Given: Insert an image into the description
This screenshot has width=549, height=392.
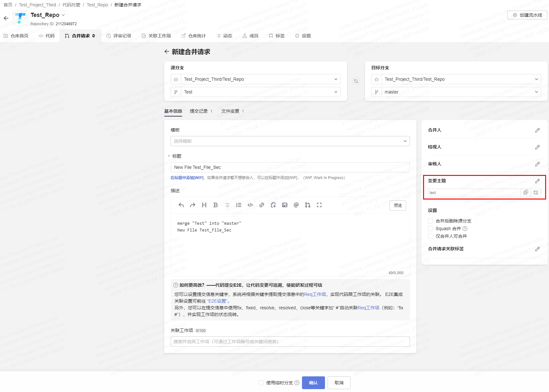Looking at the screenshot, I should (x=285, y=205).
